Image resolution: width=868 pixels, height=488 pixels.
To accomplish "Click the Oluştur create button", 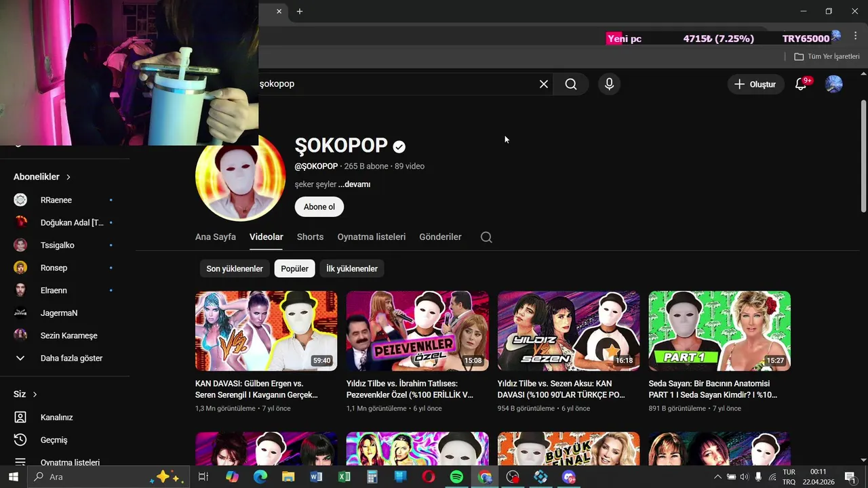I will (755, 84).
